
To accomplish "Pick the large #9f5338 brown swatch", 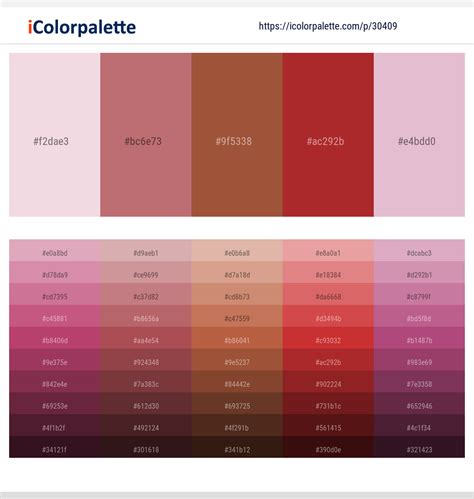I will coord(237,135).
